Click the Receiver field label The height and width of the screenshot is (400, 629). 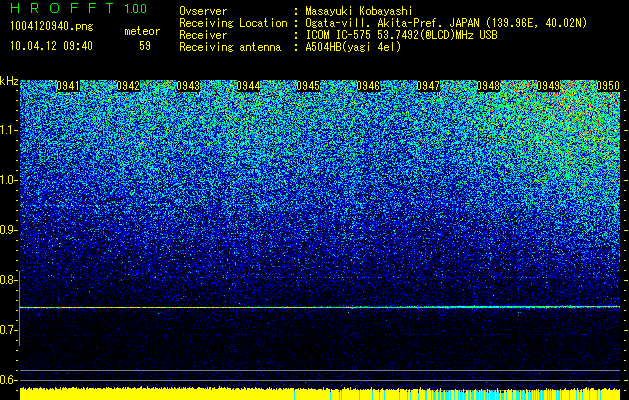(x=203, y=35)
